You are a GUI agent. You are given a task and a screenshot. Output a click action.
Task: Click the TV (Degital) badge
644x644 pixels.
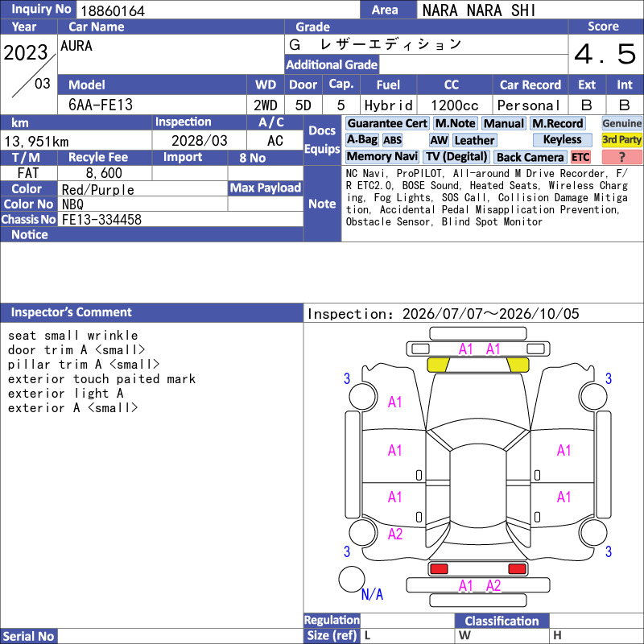click(x=456, y=156)
